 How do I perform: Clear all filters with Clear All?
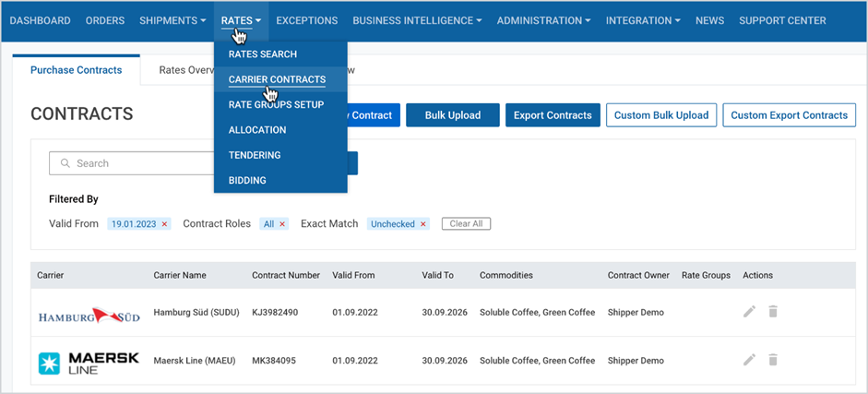point(466,224)
